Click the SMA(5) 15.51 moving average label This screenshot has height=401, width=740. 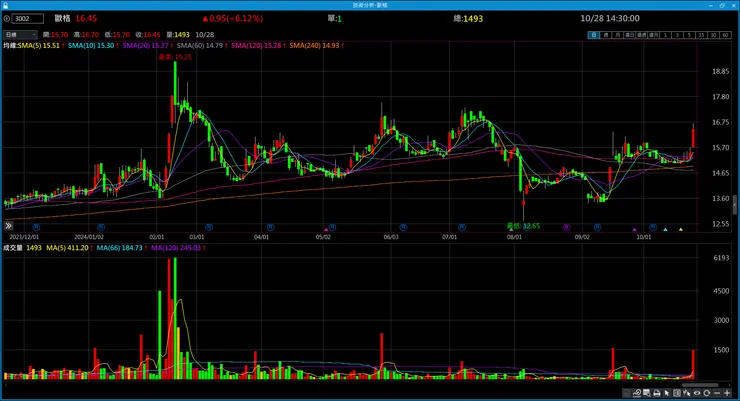pos(41,45)
